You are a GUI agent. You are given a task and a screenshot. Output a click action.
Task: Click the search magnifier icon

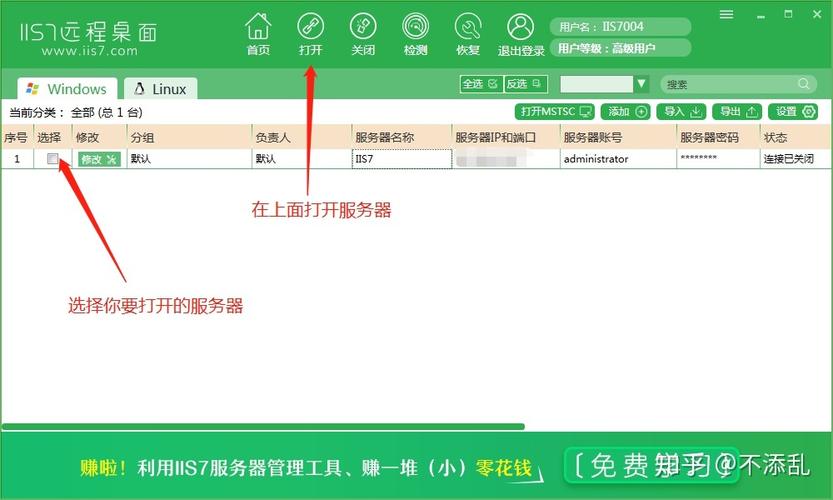tap(804, 83)
